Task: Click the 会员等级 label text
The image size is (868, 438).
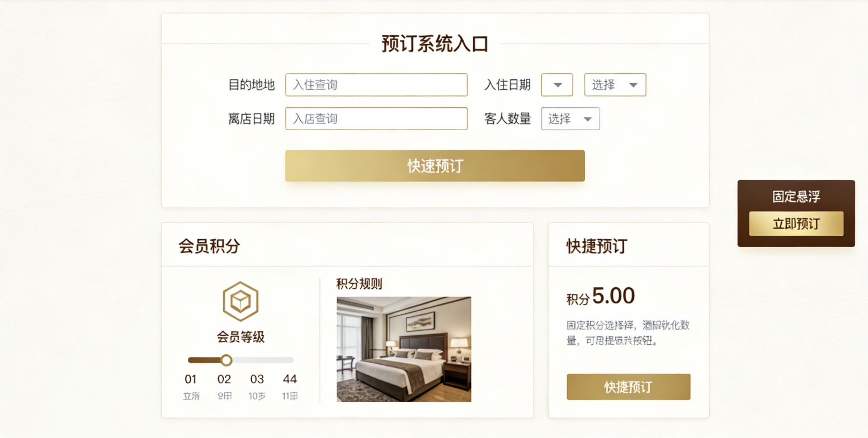Action: pos(240,337)
